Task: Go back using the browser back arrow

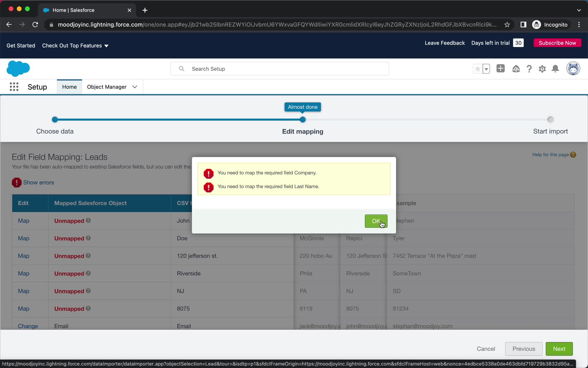Action: pyautogui.click(x=9, y=25)
